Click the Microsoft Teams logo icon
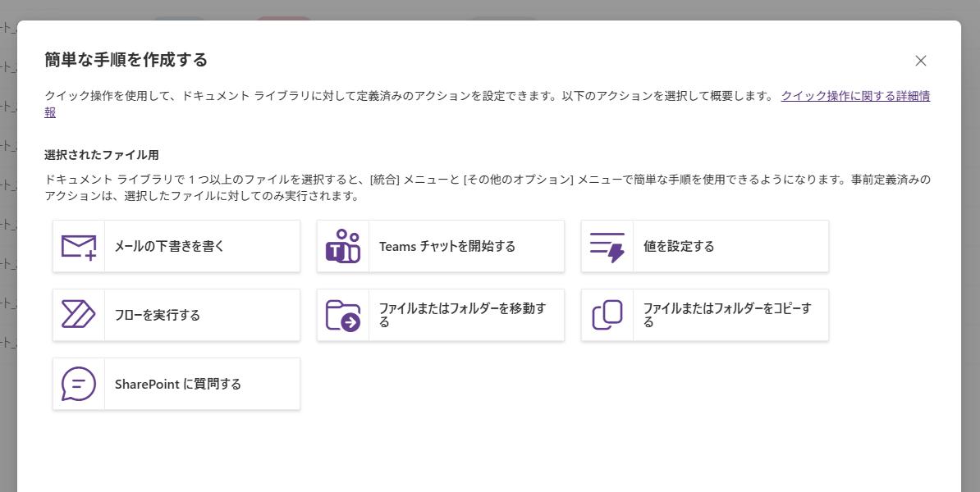The width and height of the screenshot is (980, 492). coord(343,246)
